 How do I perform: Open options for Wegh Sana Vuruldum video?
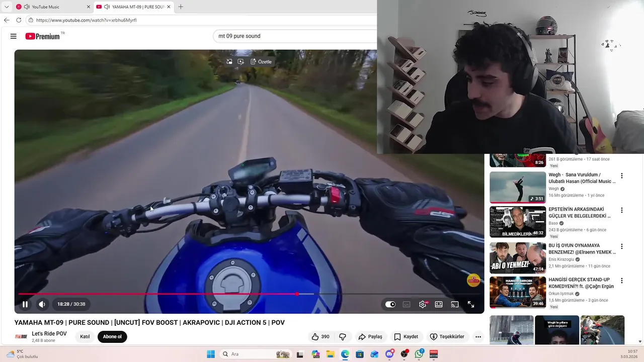tap(622, 176)
